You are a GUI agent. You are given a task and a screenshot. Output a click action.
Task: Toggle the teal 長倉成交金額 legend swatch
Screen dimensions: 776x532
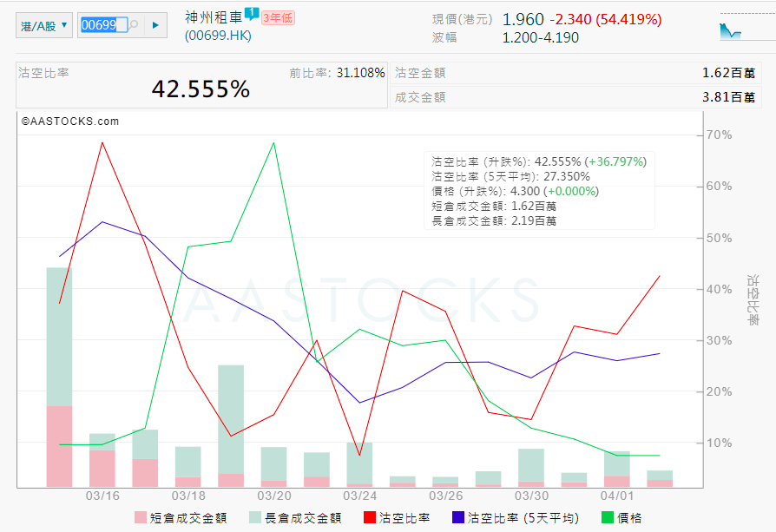pos(255,517)
